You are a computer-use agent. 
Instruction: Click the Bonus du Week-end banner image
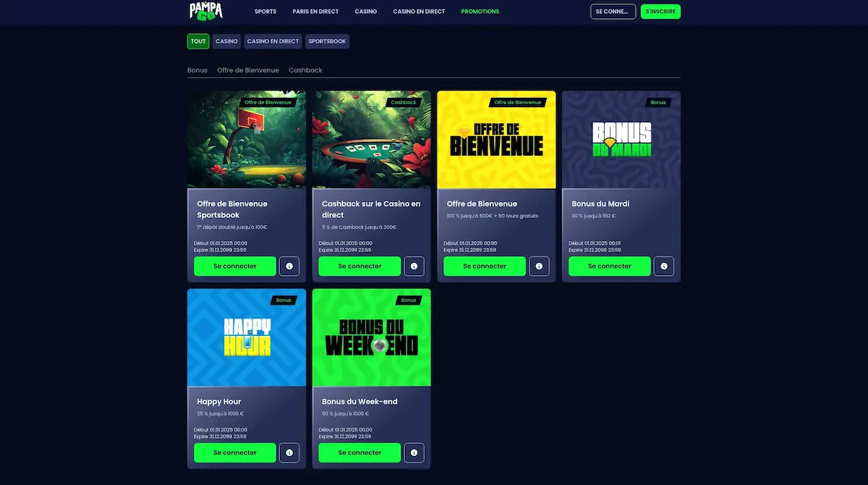pyautogui.click(x=371, y=337)
